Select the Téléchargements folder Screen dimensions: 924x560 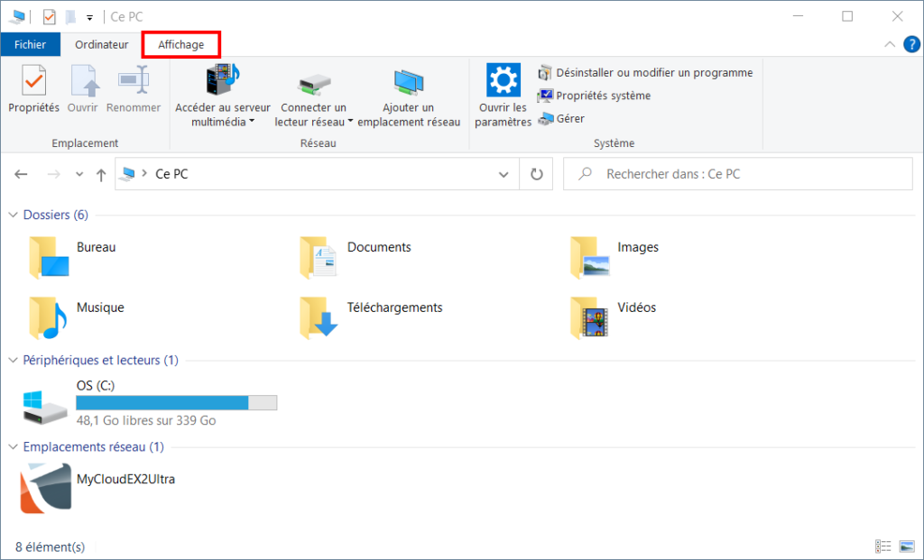point(371,317)
